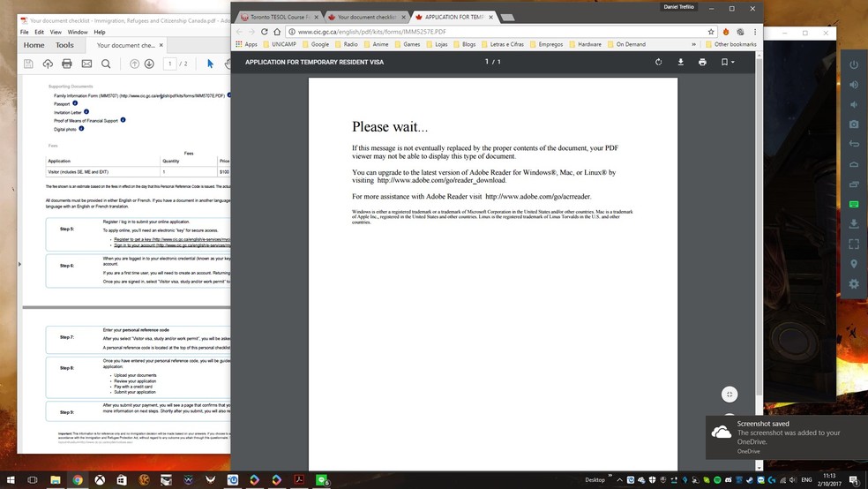Open the Window menu in Adobe Reader
This screenshot has width=868, height=489.
(x=78, y=32)
